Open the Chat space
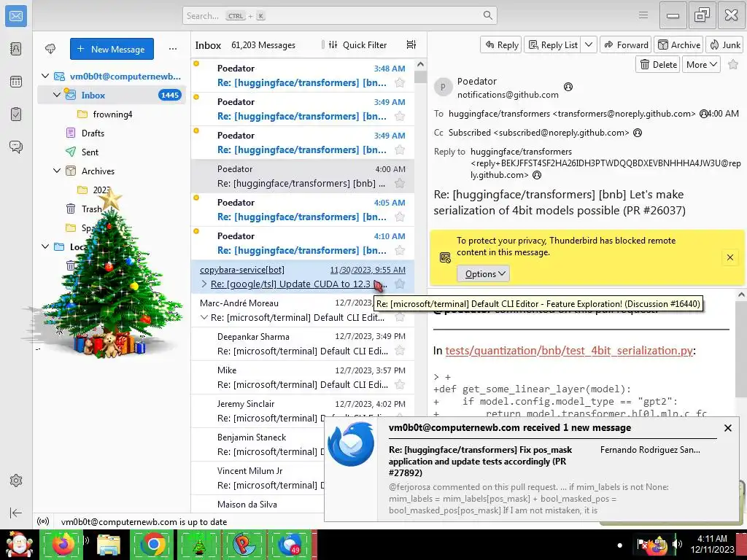Screen dimensions: 747x560 pyautogui.click(x=16, y=147)
